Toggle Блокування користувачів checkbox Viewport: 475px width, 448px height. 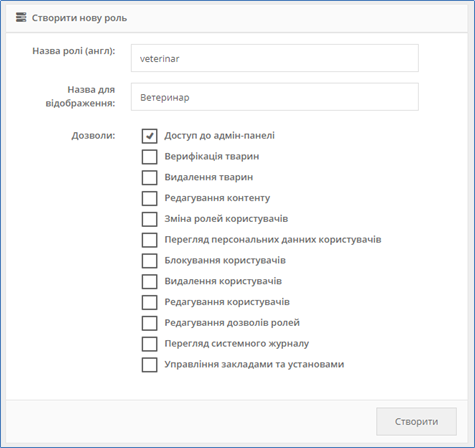tap(149, 261)
